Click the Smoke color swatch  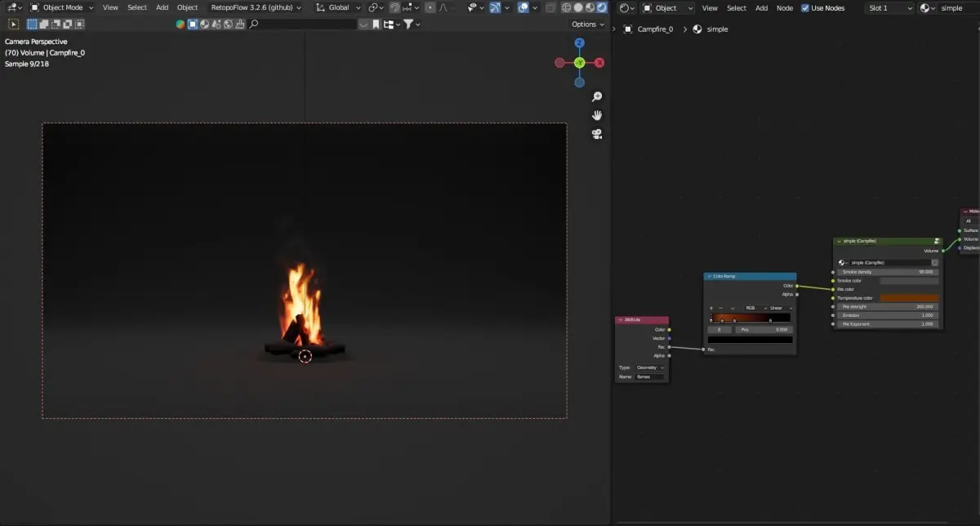click(910, 280)
